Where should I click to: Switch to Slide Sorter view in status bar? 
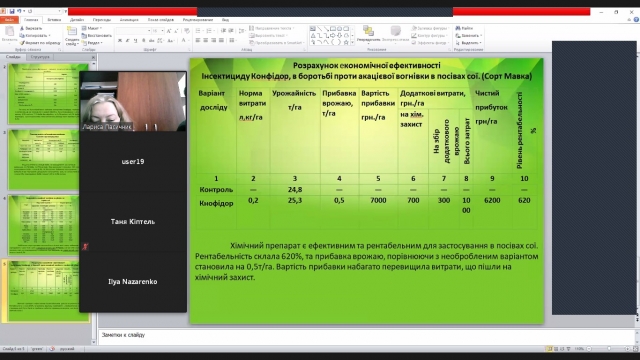(556, 349)
